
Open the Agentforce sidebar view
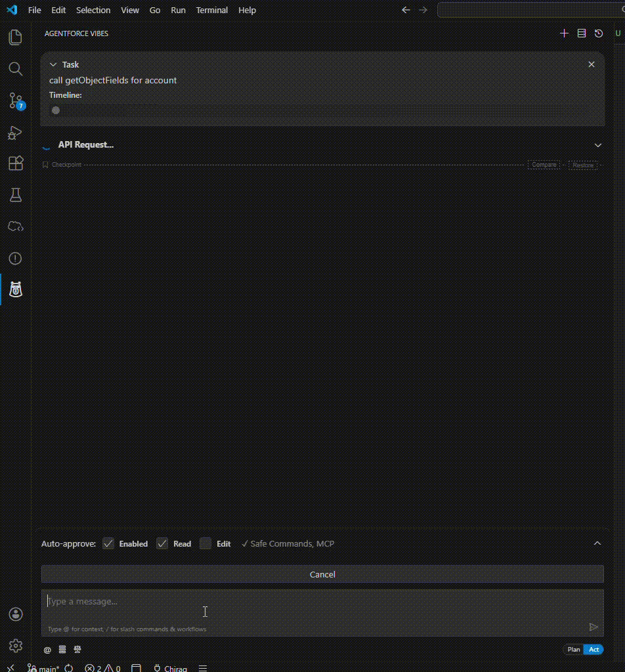click(x=15, y=289)
